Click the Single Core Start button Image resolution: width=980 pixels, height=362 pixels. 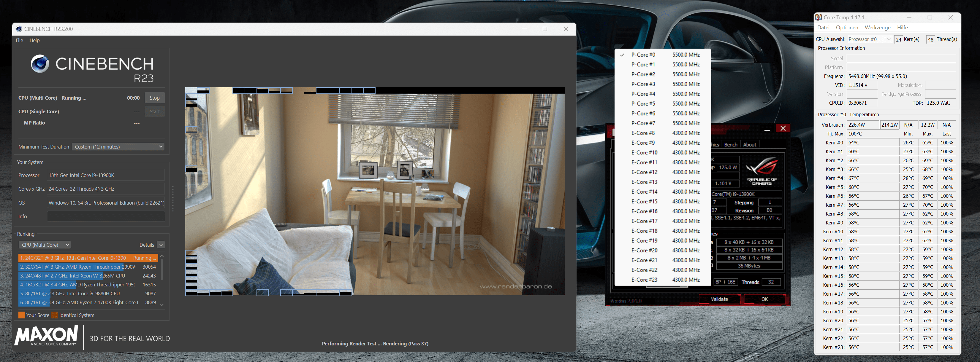click(154, 111)
